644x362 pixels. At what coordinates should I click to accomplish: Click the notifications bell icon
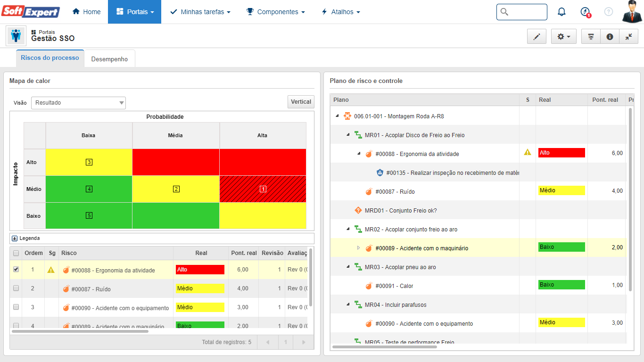pyautogui.click(x=561, y=12)
